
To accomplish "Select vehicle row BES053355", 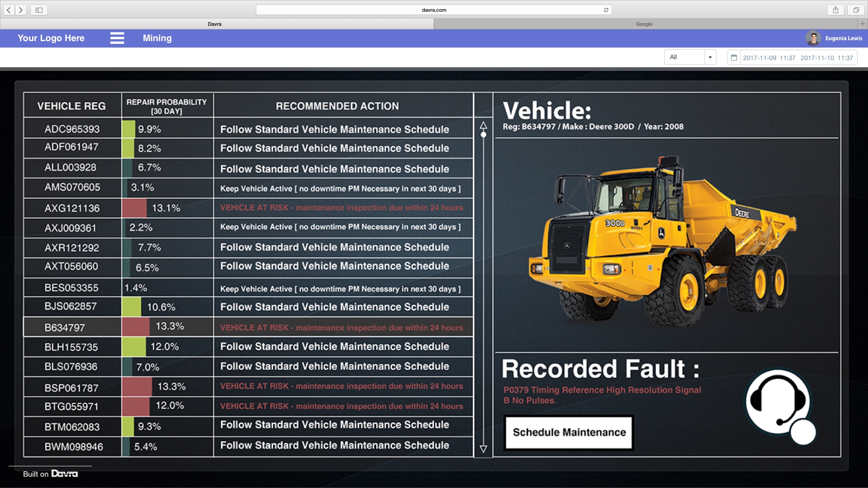I will (248, 288).
